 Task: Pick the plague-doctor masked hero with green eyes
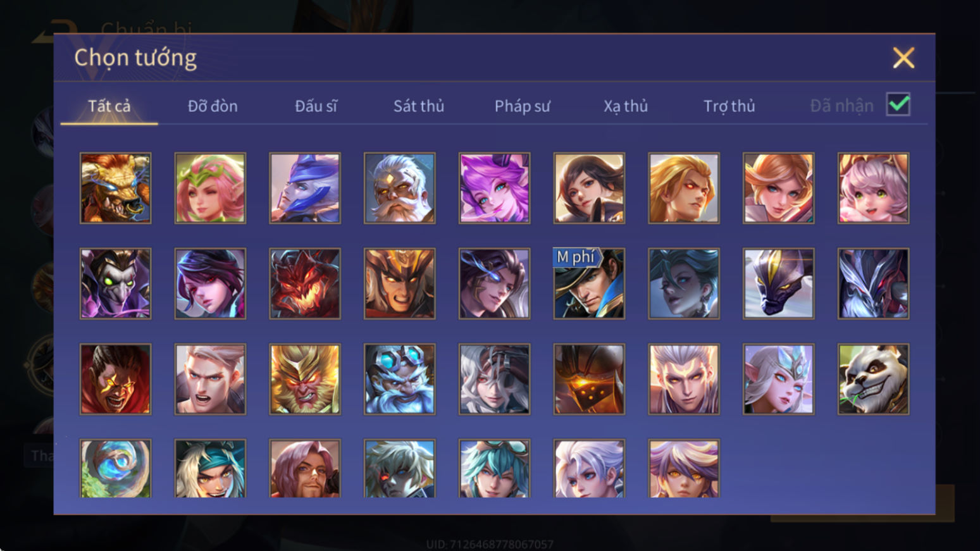click(116, 283)
